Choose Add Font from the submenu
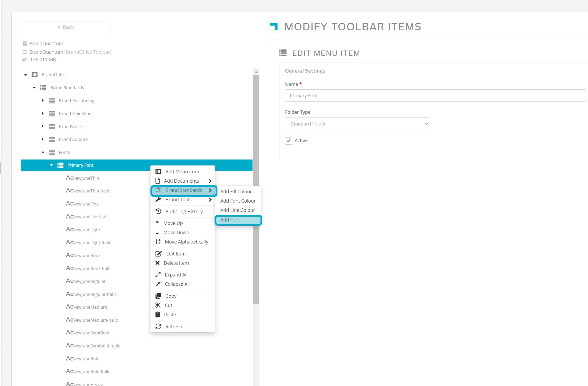 [230, 220]
